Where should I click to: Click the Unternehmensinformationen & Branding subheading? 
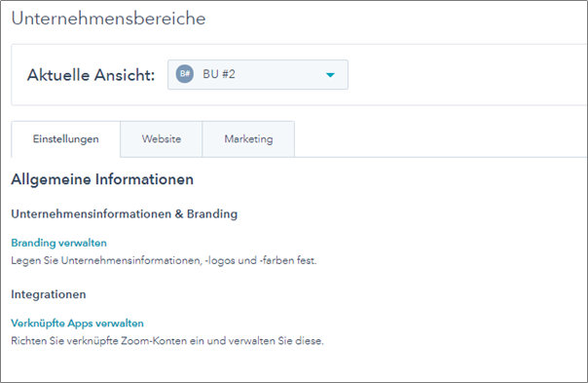coord(125,214)
